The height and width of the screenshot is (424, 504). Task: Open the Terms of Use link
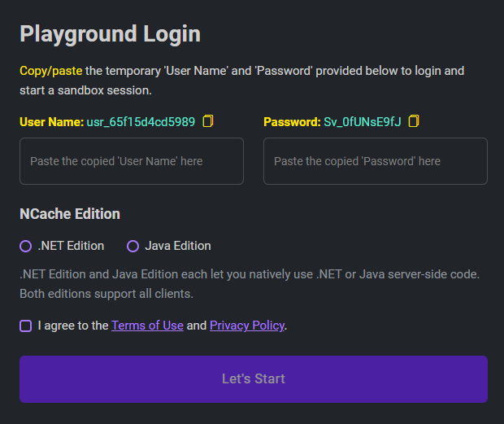(x=147, y=326)
